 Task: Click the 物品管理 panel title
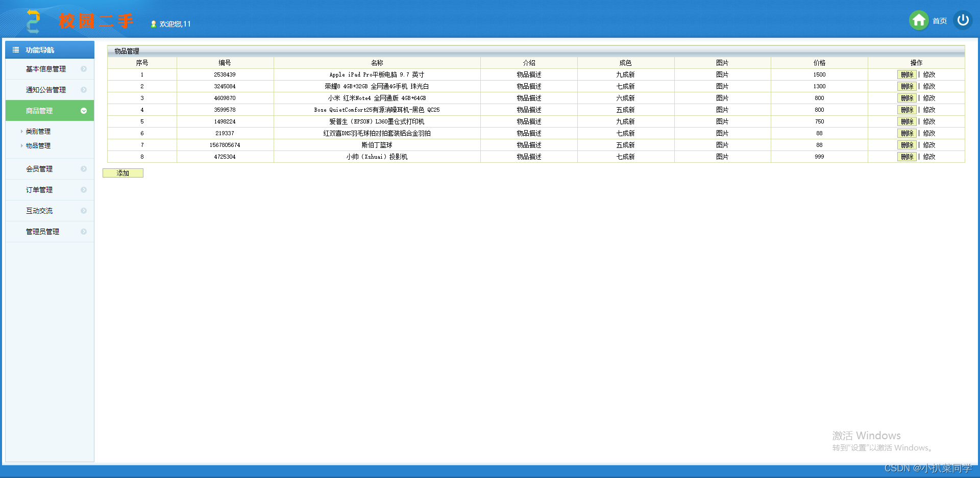127,51
